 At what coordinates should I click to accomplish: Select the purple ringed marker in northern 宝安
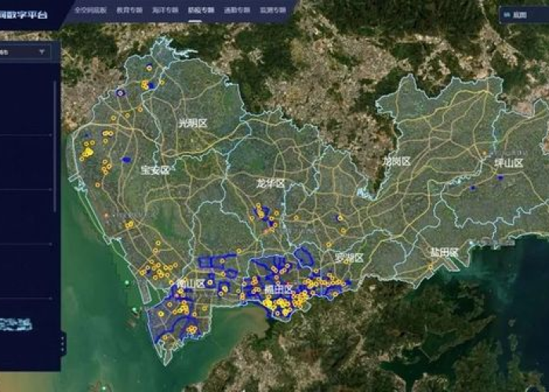pyautogui.click(x=121, y=93)
